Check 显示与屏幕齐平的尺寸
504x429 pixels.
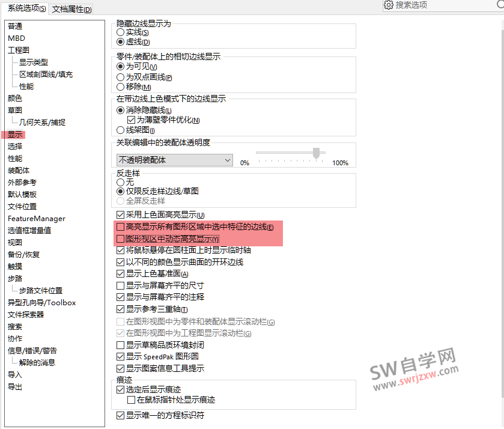pyautogui.click(x=120, y=285)
